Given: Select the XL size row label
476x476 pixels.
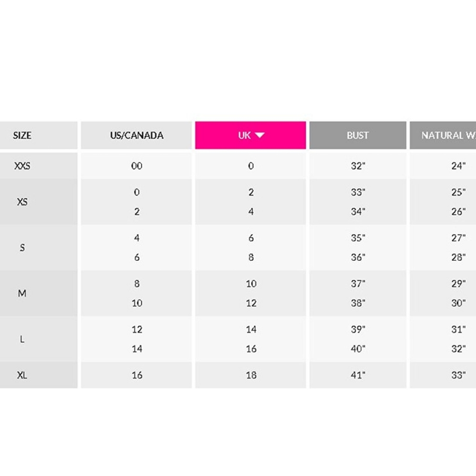Looking at the screenshot, I should 22,375.
